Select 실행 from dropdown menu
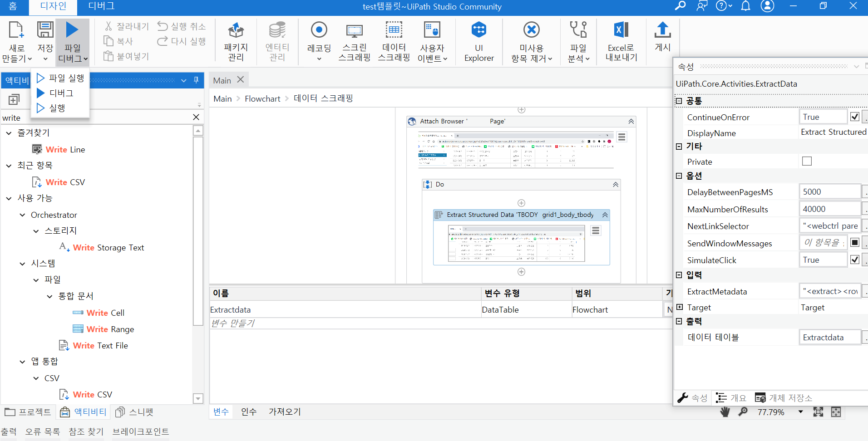The image size is (868, 441). coord(60,108)
